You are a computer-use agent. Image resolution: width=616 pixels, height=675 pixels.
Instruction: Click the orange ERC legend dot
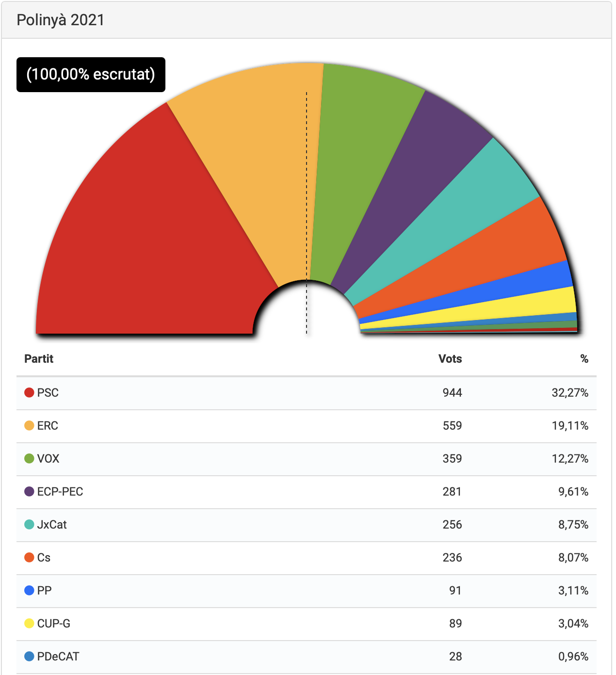click(x=29, y=425)
